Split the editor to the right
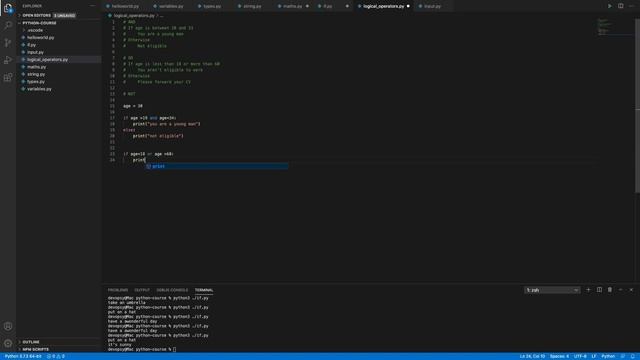 (620, 6)
